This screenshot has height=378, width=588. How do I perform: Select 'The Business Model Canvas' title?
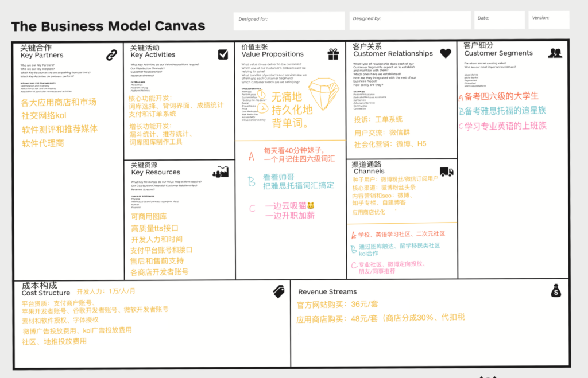coord(108,26)
